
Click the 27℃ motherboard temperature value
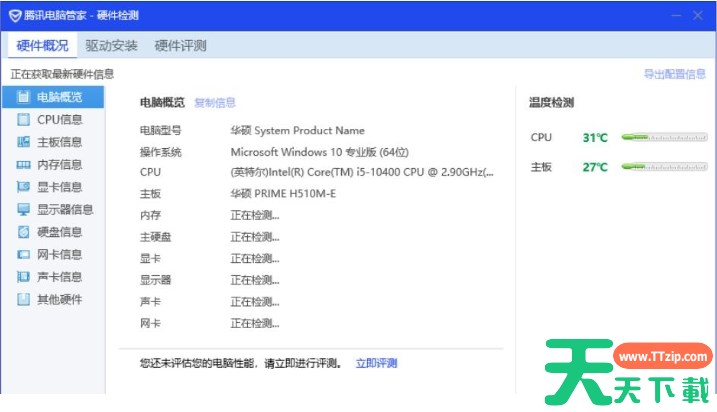tap(595, 167)
